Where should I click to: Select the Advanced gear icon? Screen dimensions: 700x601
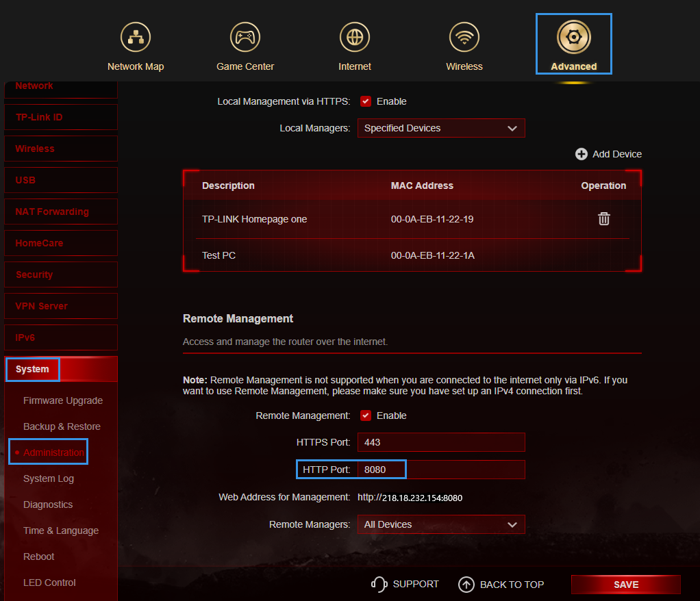[574, 37]
